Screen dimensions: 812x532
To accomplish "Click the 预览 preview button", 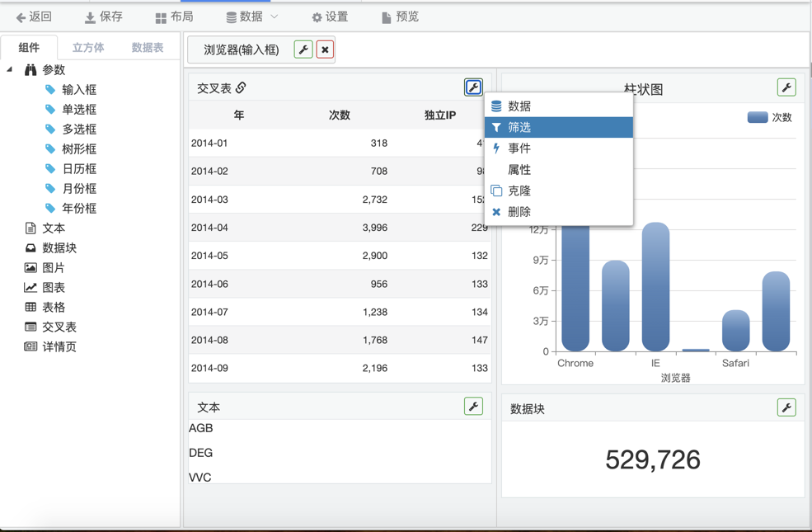I will click(400, 16).
